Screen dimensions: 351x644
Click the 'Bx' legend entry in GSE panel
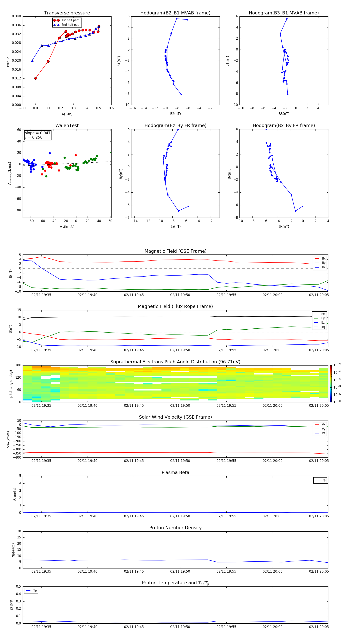(x=320, y=259)
